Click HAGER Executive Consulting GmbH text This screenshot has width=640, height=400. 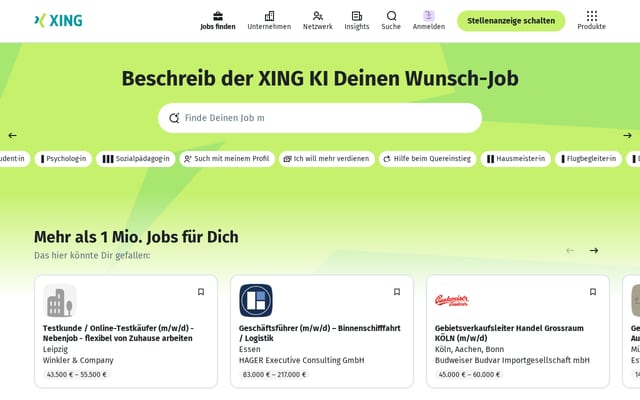[x=302, y=360]
